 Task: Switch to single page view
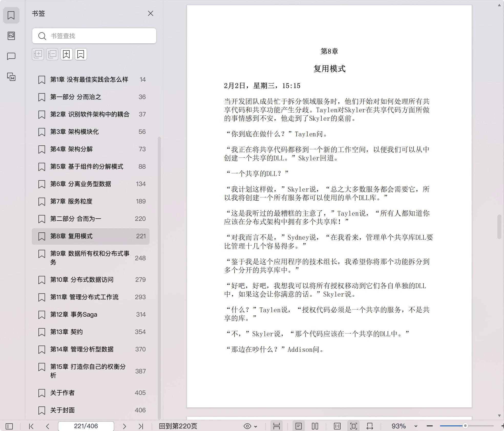(299, 426)
